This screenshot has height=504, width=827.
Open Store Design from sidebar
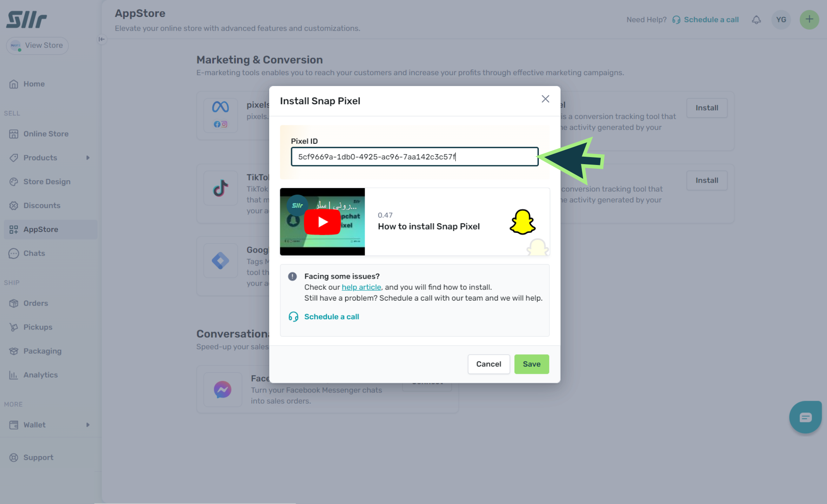click(47, 182)
